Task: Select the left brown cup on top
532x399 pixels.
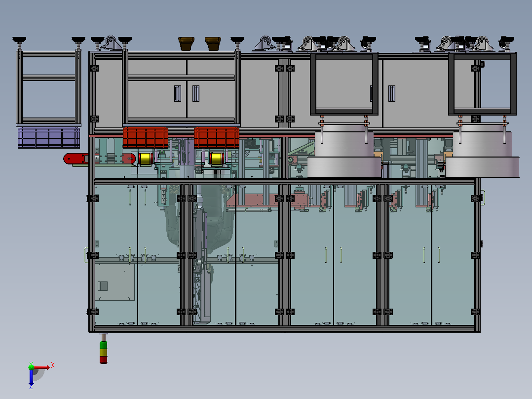Action: (186, 44)
